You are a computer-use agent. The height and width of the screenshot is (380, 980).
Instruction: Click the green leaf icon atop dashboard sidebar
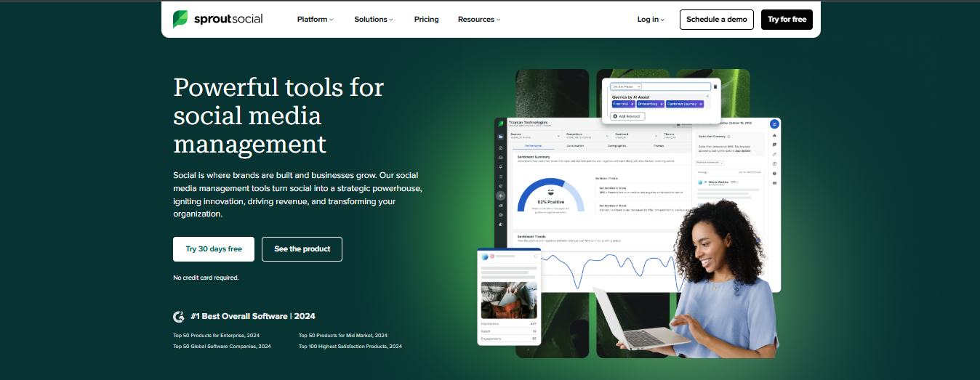pos(500,124)
